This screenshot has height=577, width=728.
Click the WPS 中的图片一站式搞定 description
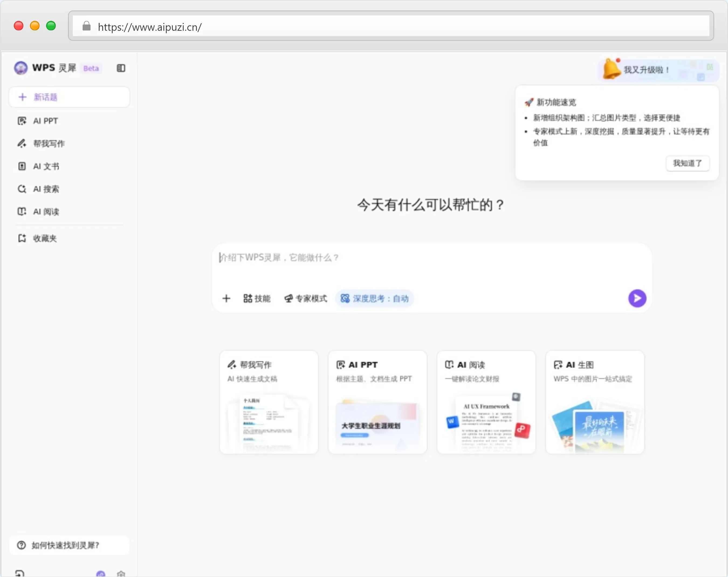point(593,379)
